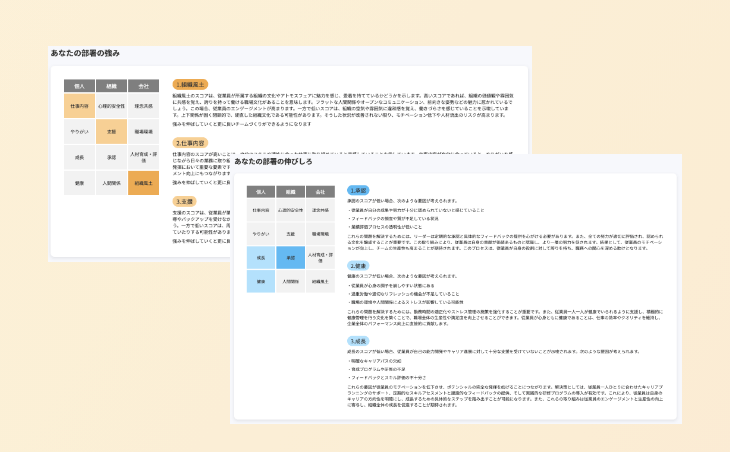Click the light-blue 成長 cell in the 伸びしろ grid
The width and height of the screenshot is (730, 452).
tap(261, 258)
